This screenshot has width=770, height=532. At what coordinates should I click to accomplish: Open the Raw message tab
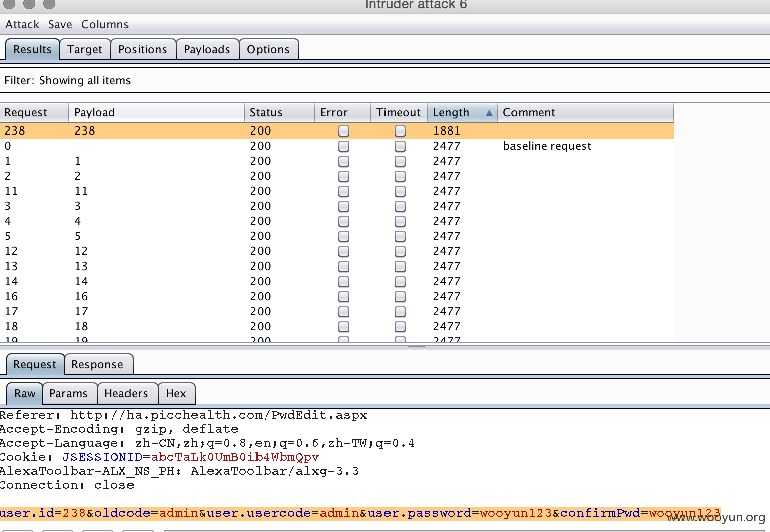25,393
